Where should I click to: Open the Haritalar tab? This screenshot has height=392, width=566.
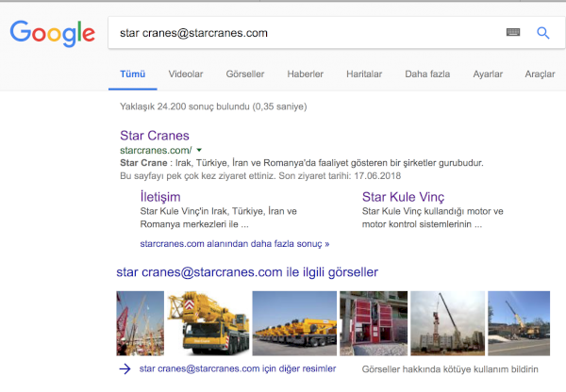[364, 73]
